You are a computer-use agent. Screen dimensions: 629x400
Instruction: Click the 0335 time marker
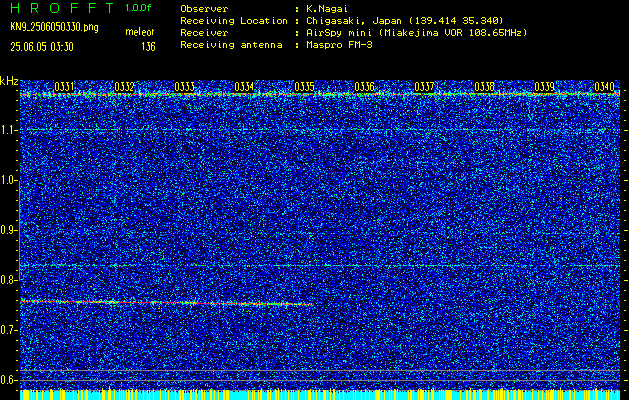click(304, 87)
